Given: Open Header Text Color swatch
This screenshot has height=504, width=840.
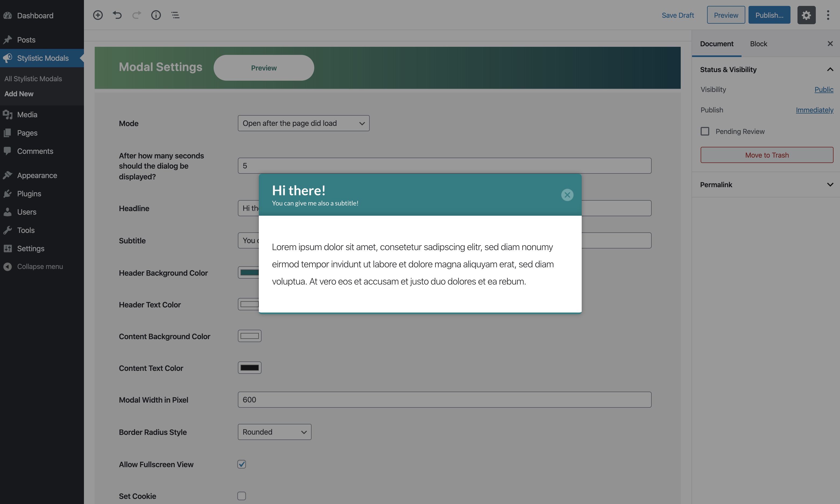Looking at the screenshot, I should [248, 304].
